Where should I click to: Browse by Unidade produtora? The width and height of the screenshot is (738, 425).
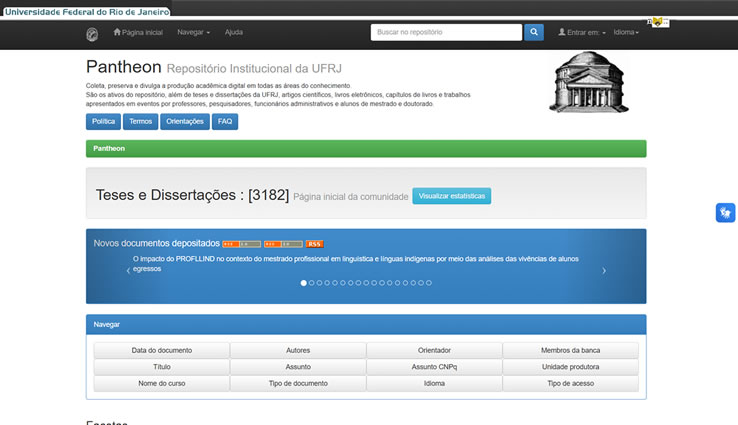point(570,367)
